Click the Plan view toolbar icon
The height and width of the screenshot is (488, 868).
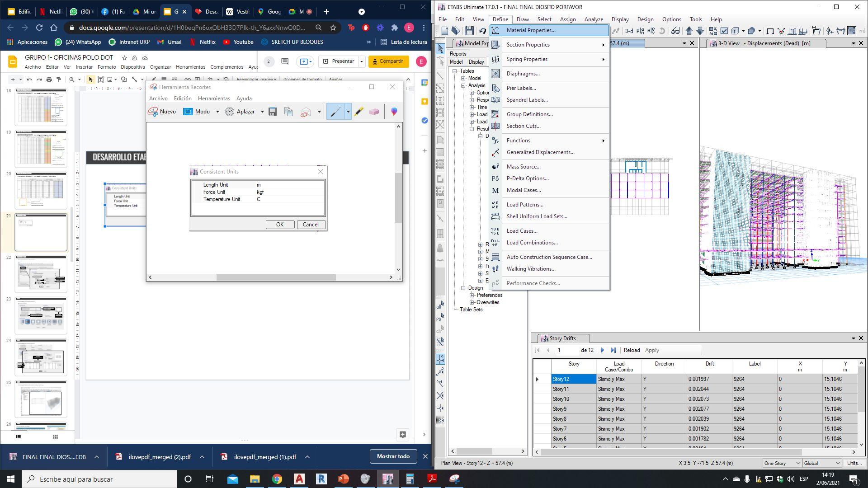click(x=640, y=31)
